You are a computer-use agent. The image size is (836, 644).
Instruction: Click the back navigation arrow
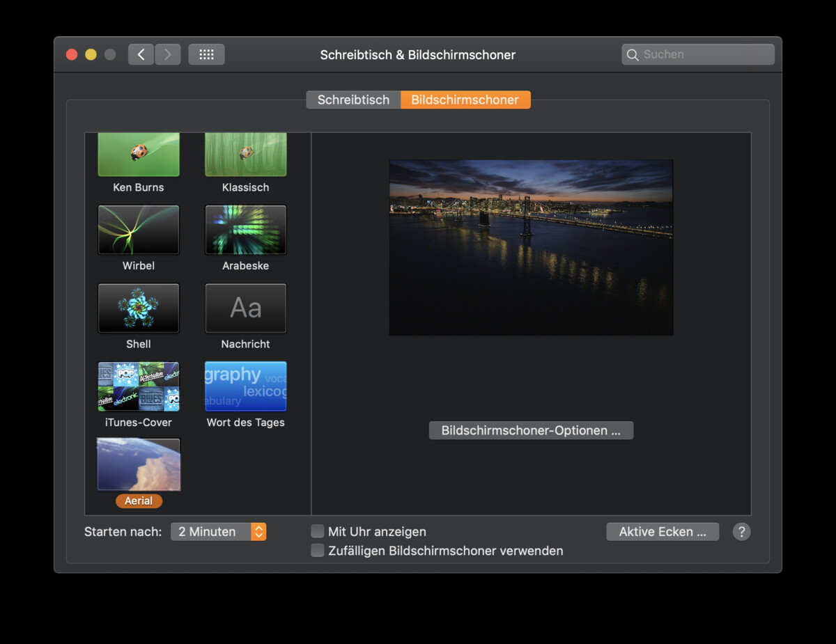point(141,54)
